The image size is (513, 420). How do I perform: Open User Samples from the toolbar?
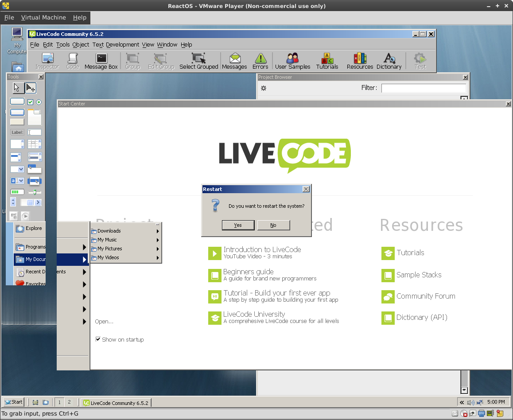(292, 61)
